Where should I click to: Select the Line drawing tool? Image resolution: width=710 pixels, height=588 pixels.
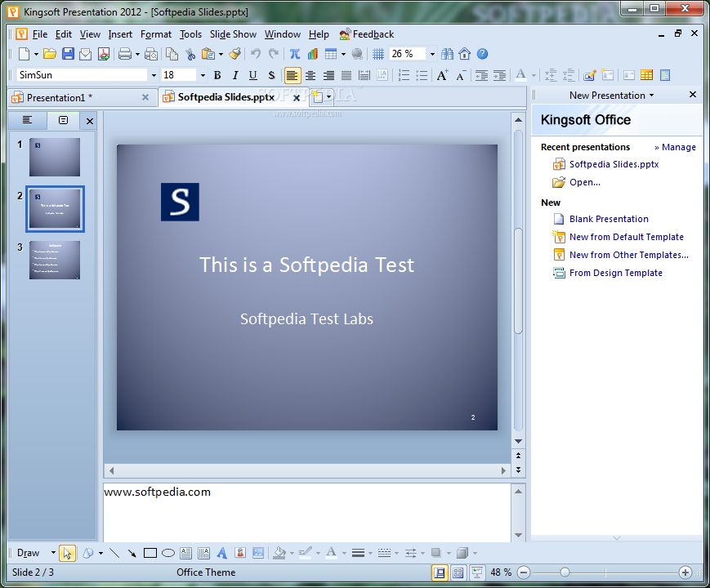click(114, 553)
